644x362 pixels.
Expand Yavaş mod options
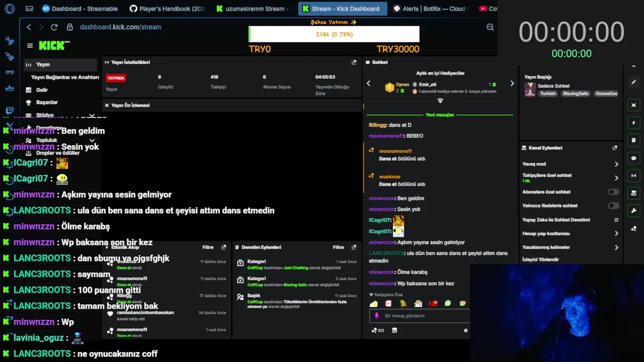point(616,164)
